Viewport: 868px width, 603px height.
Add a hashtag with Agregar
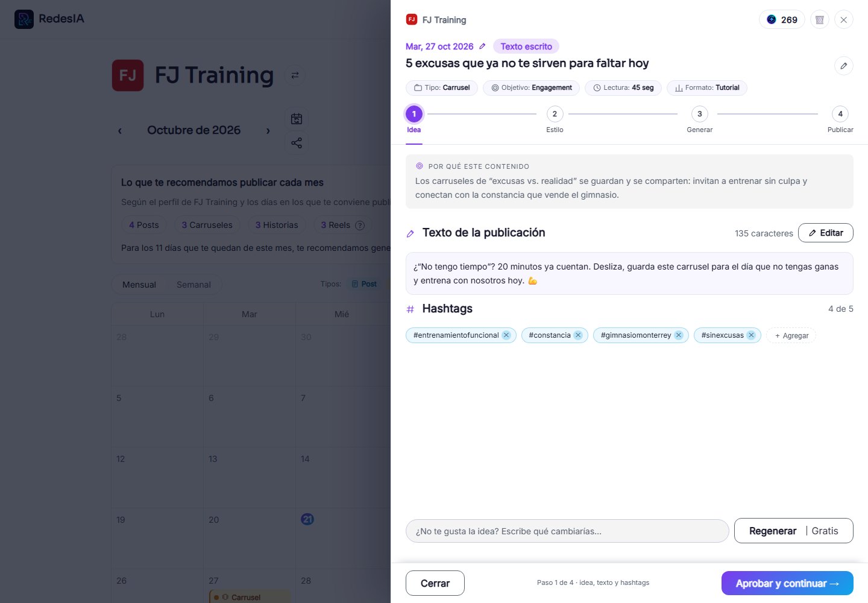click(x=791, y=335)
